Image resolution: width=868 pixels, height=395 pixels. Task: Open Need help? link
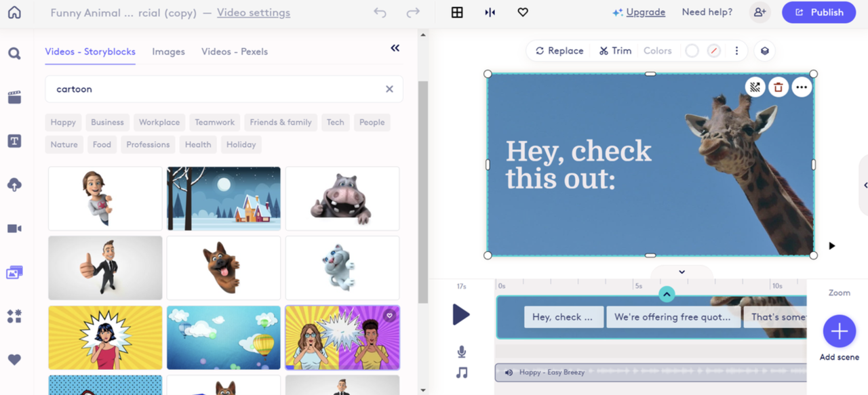coord(707,12)
